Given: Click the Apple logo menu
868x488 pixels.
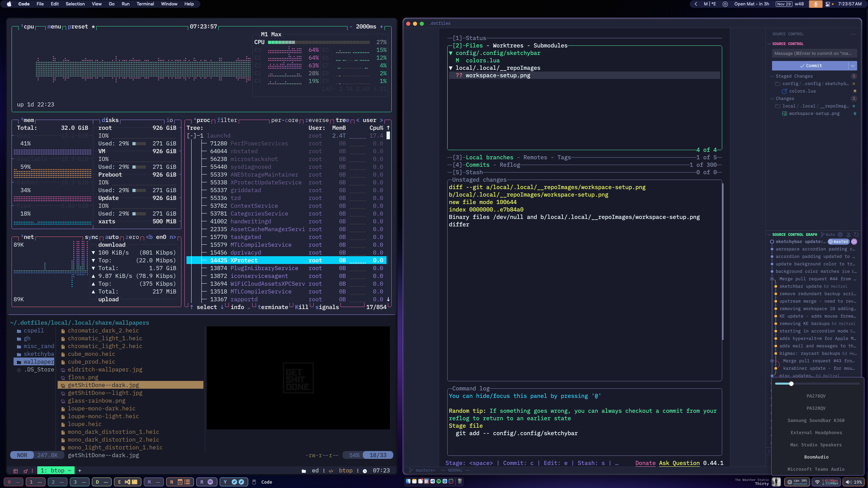Looking at the screenshot, I should 9,4.
